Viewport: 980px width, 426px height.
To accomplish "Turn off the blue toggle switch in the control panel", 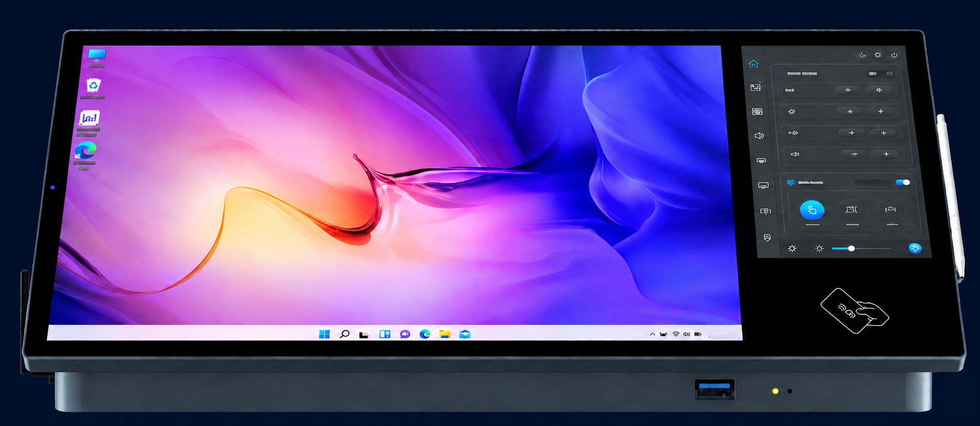I will pos(903,182).
